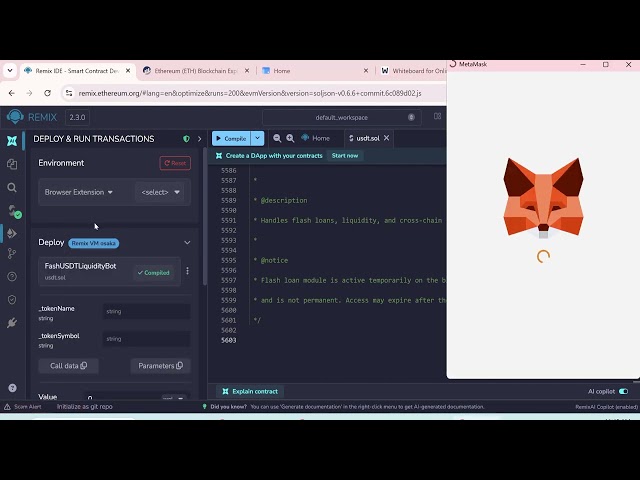
Task: Zoom in the editor font
Action: tap(290, 138)
